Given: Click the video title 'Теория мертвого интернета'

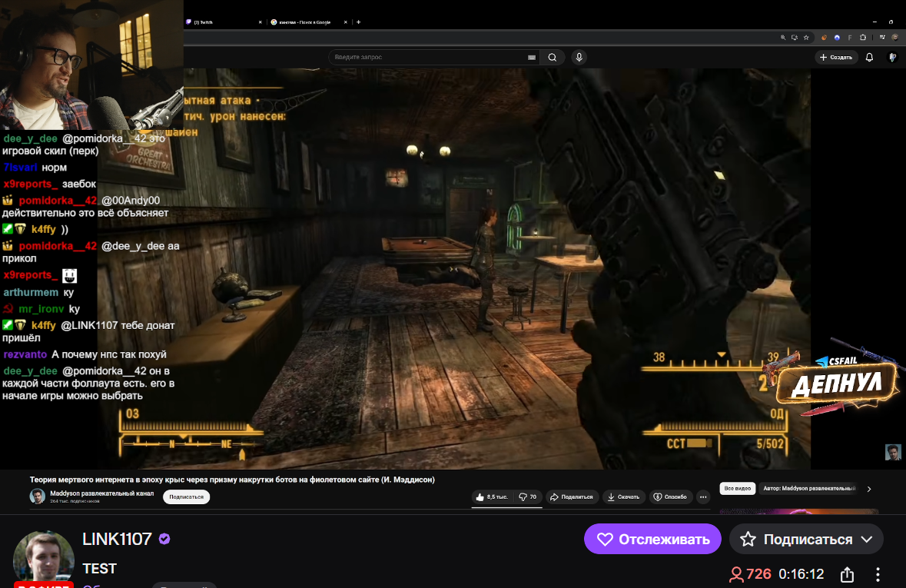Looking at the screenshot, I should [232, 480].
